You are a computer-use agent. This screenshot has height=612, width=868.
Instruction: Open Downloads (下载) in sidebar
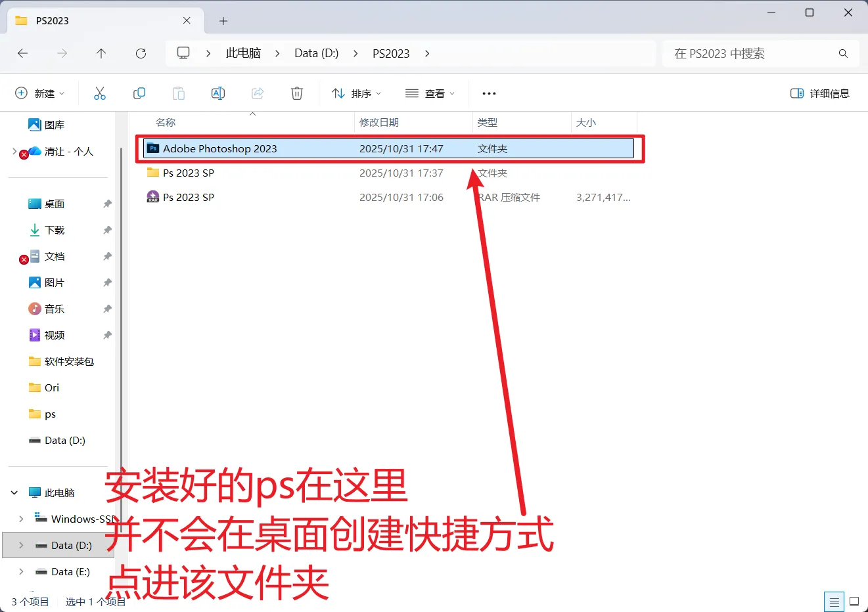(46, 230)
